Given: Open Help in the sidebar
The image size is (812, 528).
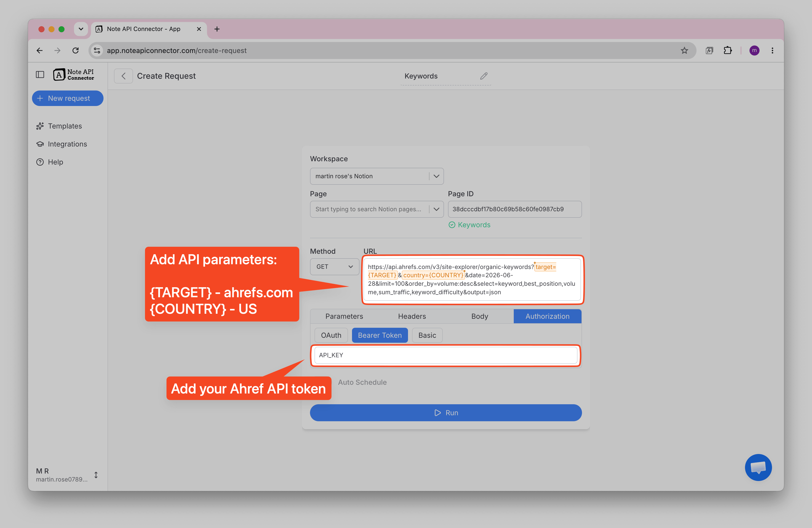Looking at the screenshot, I should click(55, 162).
